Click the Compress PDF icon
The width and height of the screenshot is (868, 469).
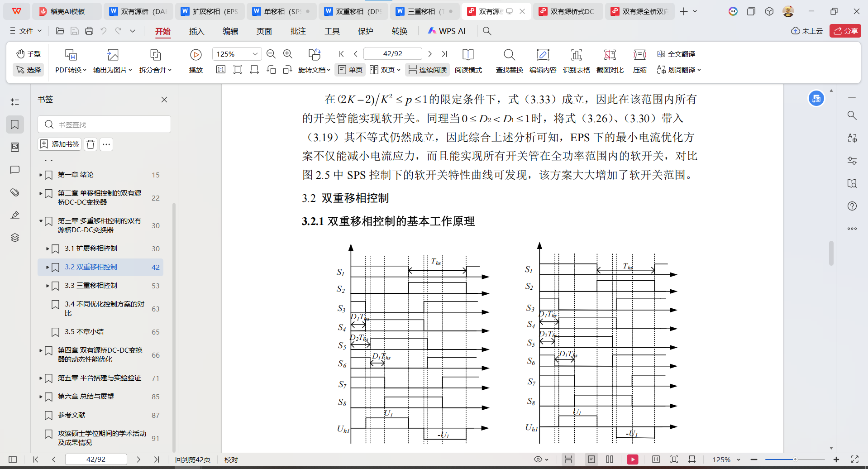[639, 61]
